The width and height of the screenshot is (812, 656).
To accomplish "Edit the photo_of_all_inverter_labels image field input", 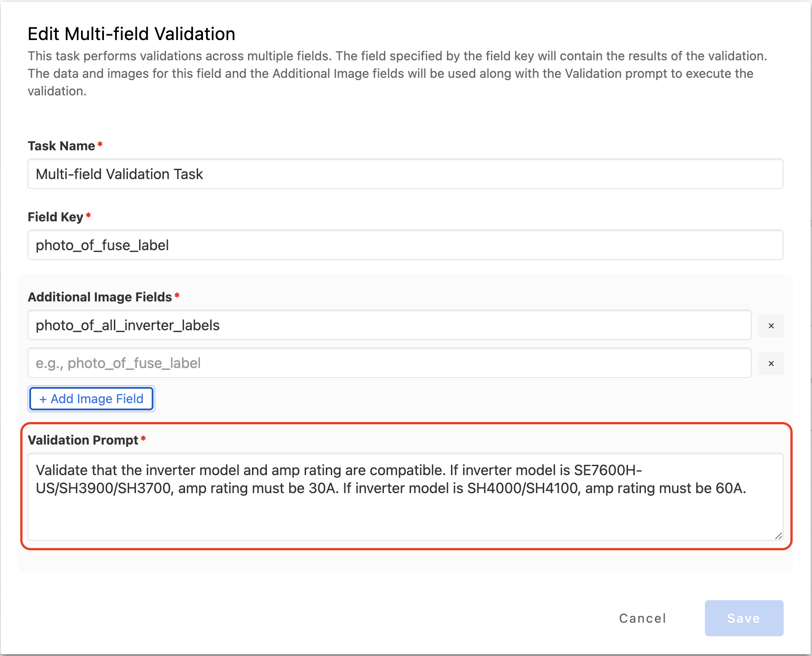I will point(389,325).
